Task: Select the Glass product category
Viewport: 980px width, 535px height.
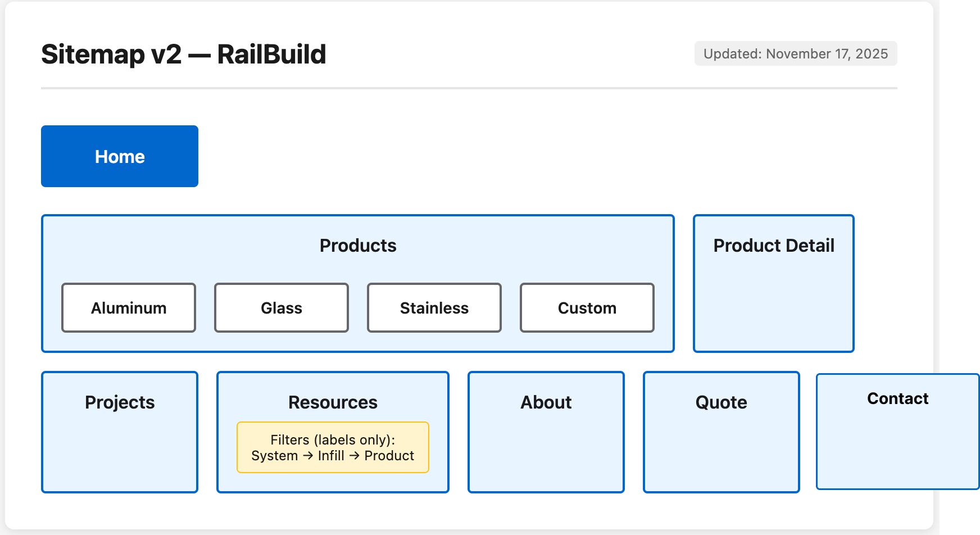Action: 281,307
